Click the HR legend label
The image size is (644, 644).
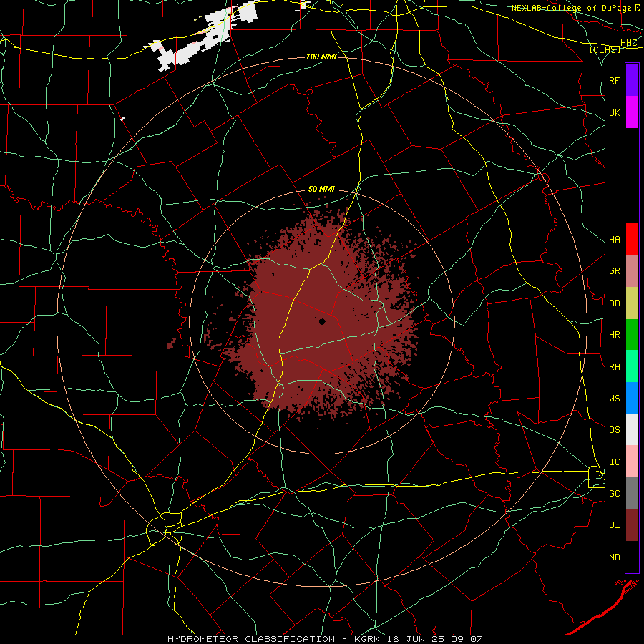point(614,335)
